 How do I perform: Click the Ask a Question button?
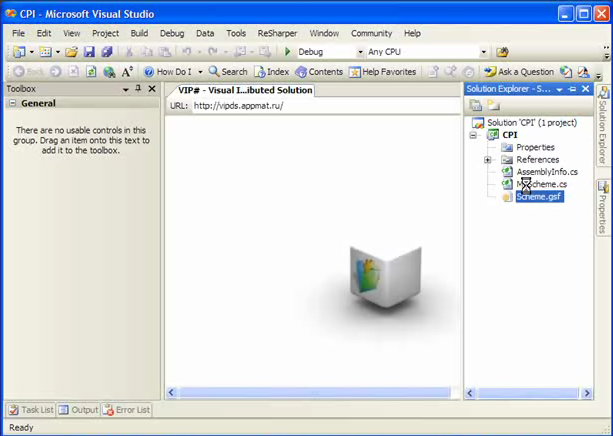coord(519,72)
